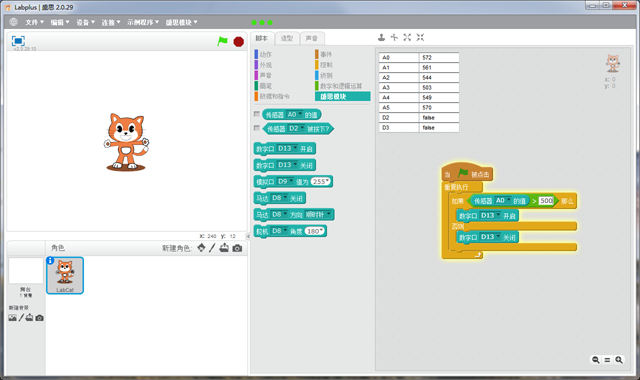Select the LabCat sprite thumbnail
The height and width of the screenshot is (380, 640).
65,275
